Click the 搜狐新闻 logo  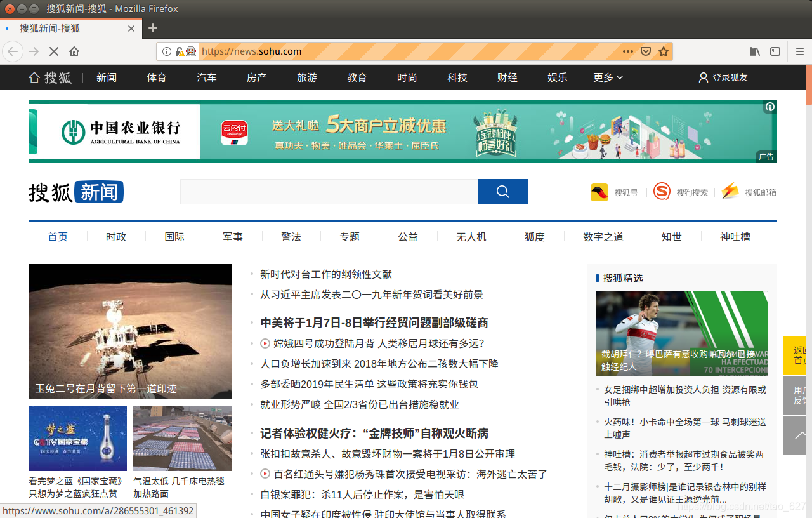click(76, 192)
